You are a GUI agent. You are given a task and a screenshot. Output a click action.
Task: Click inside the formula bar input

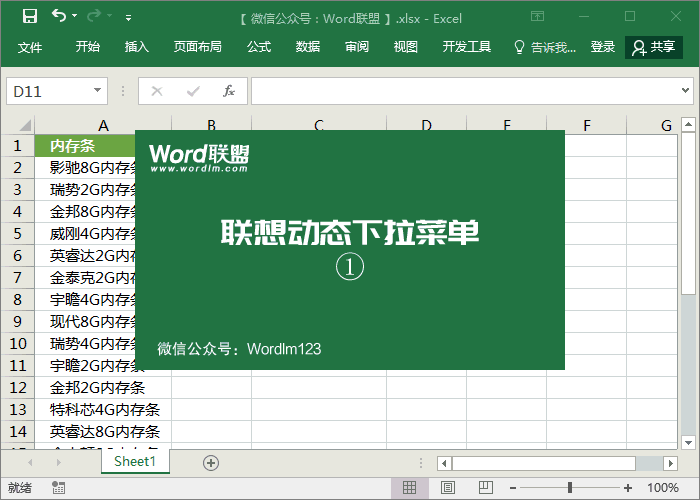tap(464, 91)
